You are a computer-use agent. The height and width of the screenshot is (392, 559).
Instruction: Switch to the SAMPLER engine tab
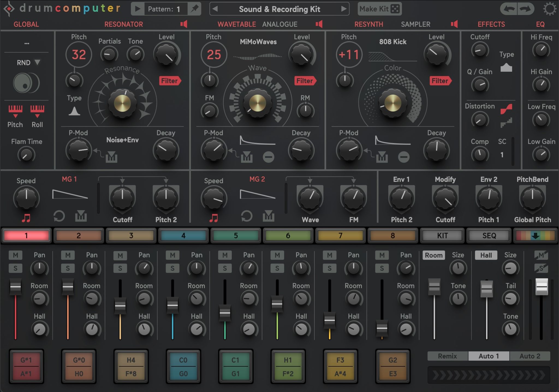(415, 24)
